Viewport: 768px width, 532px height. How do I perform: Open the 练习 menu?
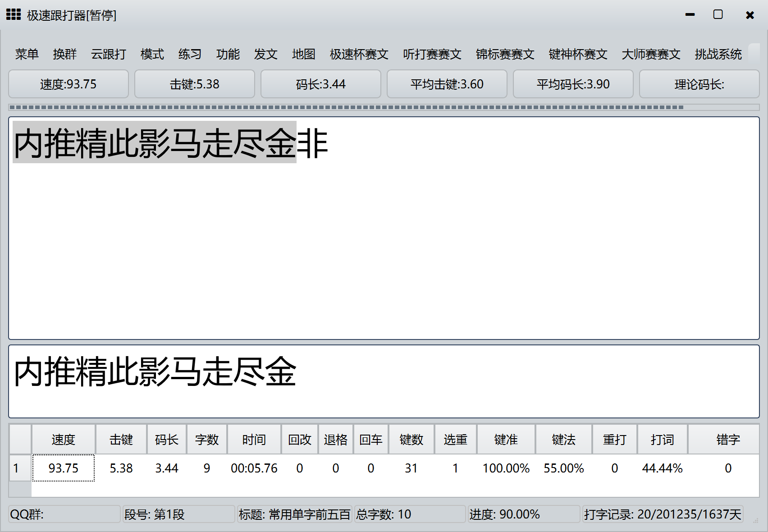click(x=190, y=54)
